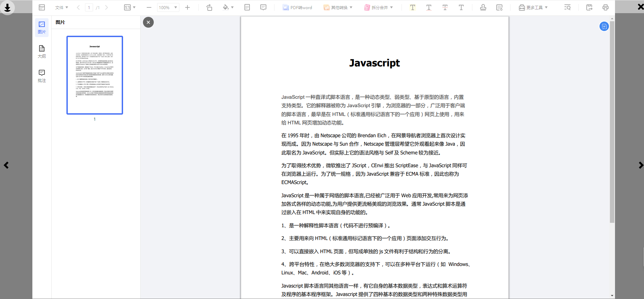Click the print icon
The width and height of the screenshot is (644, 299).
coord(606,7)
